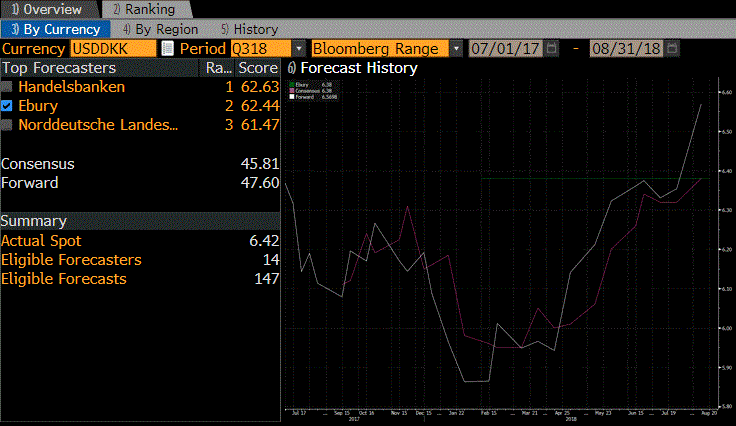Click the Eligible Forecasters count 14
Screen dimensions: 736x426
point(271,260)
